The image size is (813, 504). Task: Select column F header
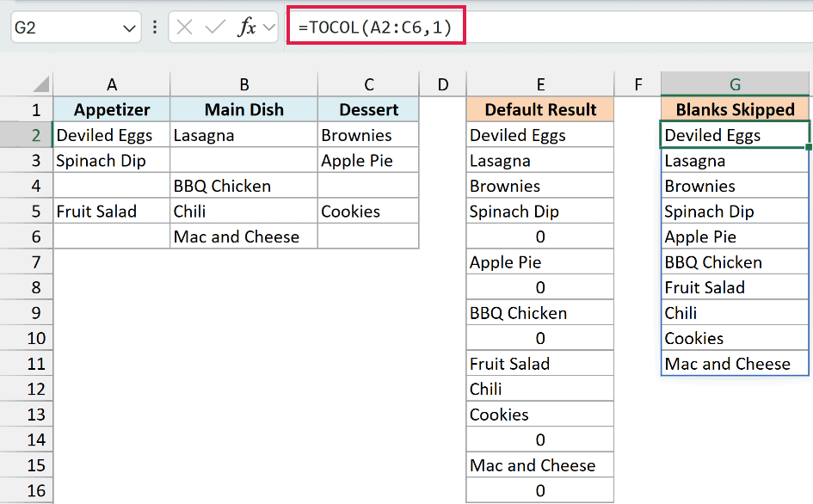pyautogui.click(x=637, y=84)
